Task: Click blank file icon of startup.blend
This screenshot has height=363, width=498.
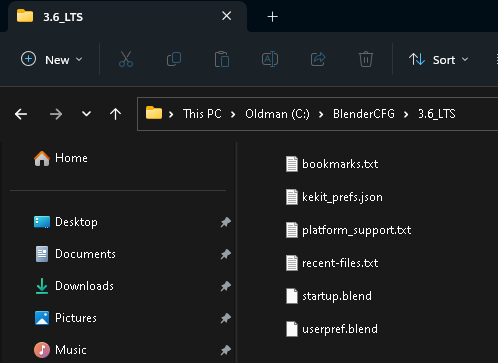Action: coord(292,296)
